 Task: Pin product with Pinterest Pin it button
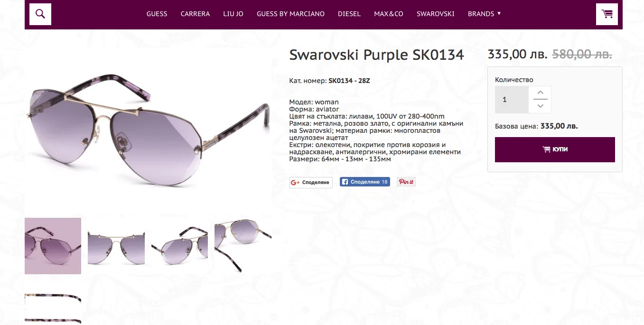406,182
